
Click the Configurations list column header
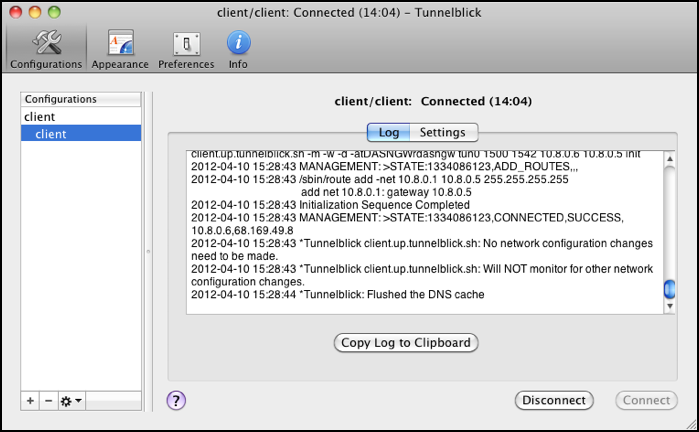[x=82, y=100]
